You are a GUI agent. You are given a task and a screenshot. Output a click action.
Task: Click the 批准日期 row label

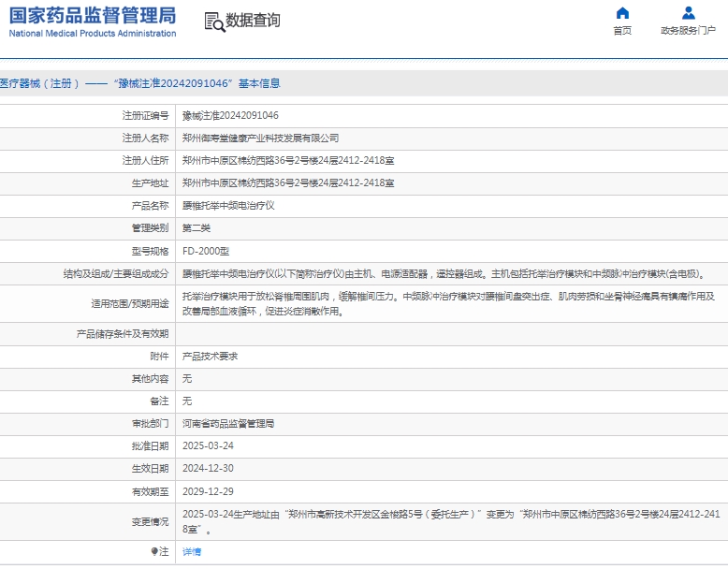click(150, 445)
